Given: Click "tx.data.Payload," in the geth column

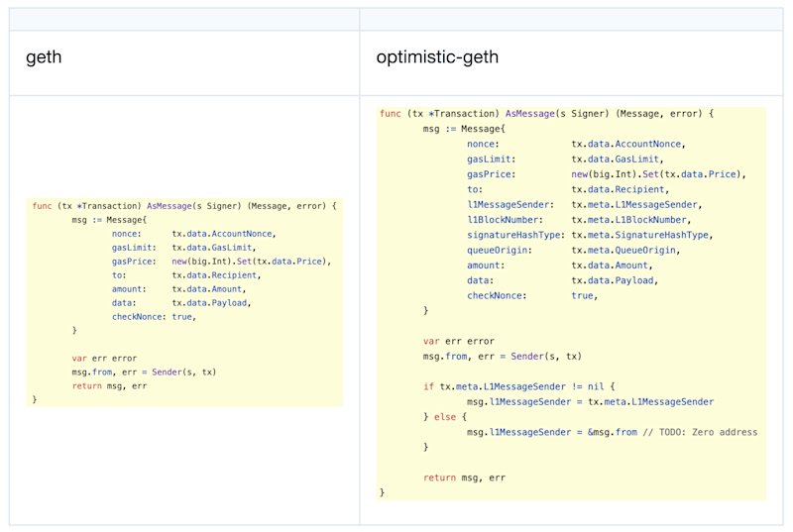Looking at the screenshot, I should pyautogui.click(x=211, y=303).
